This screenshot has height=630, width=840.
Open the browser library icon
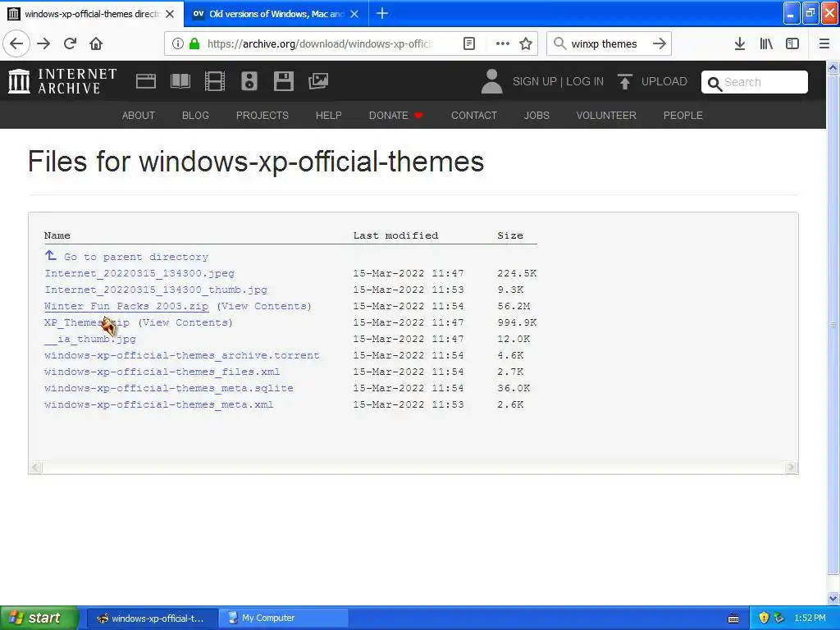(x=766, y=43)
